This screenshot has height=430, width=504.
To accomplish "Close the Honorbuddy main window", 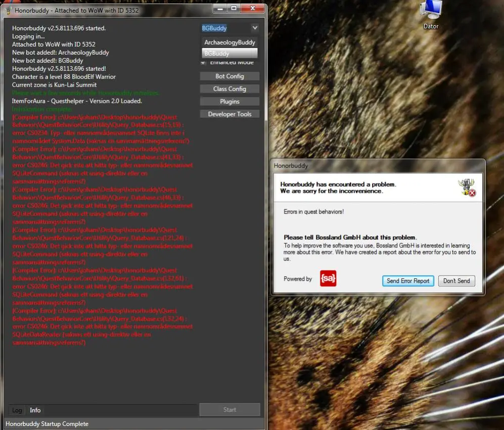I will click(253, 9).
